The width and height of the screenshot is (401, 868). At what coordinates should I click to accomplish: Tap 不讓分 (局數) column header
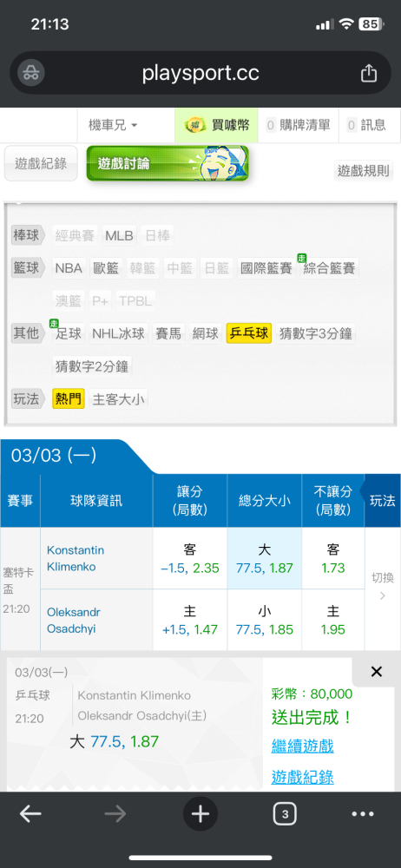333,501
